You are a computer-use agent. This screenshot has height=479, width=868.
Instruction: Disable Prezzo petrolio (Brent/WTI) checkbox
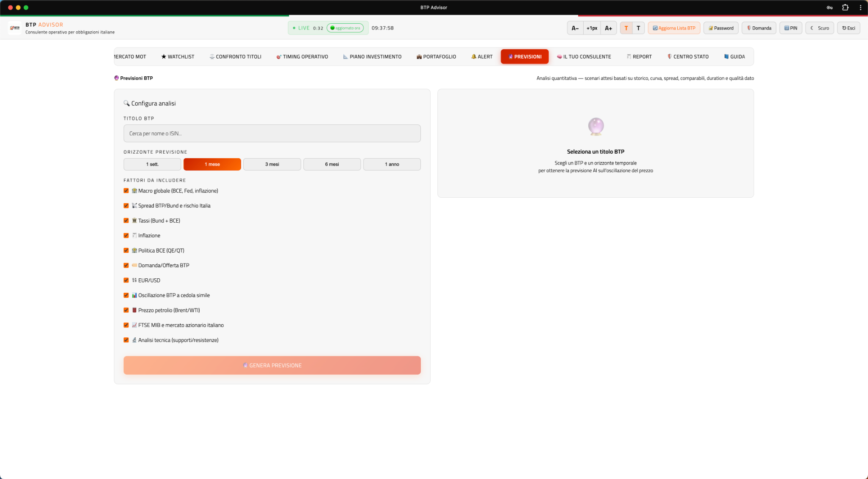coord(126,310)
